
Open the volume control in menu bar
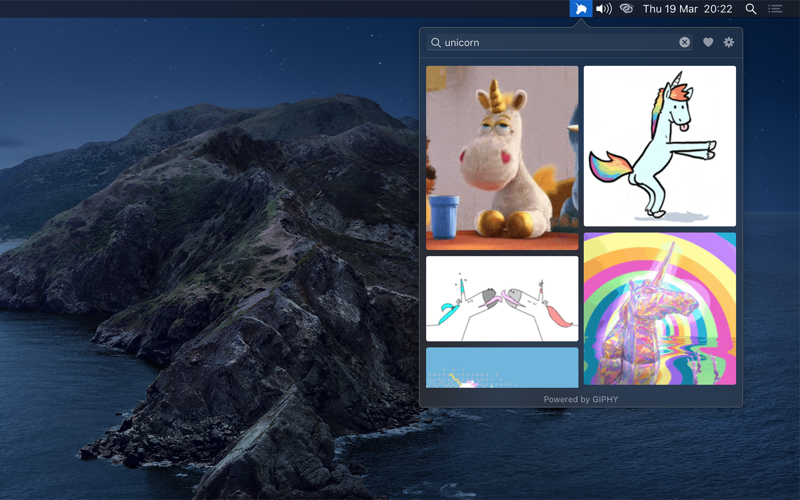click(x=604, y=9)
